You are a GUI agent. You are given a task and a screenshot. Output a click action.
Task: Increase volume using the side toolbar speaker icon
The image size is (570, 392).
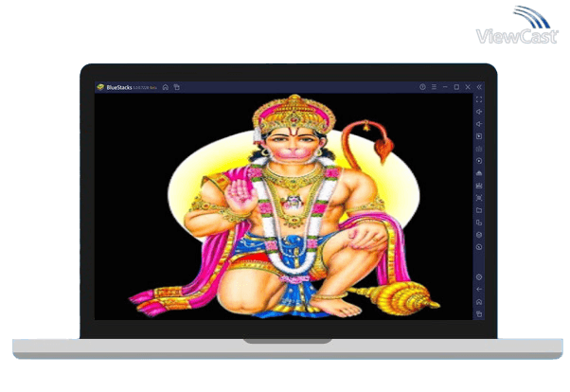(x=479, y=112)
